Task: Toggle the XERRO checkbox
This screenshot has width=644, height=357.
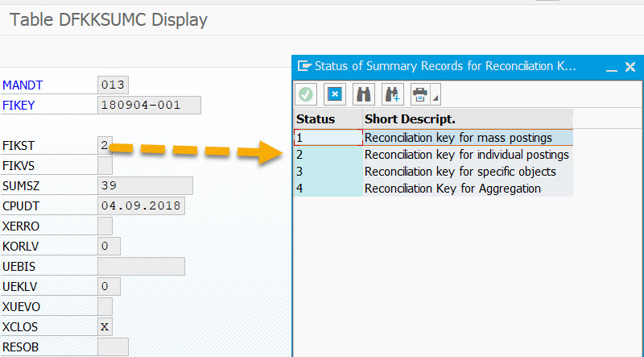Action: [105, 226]
